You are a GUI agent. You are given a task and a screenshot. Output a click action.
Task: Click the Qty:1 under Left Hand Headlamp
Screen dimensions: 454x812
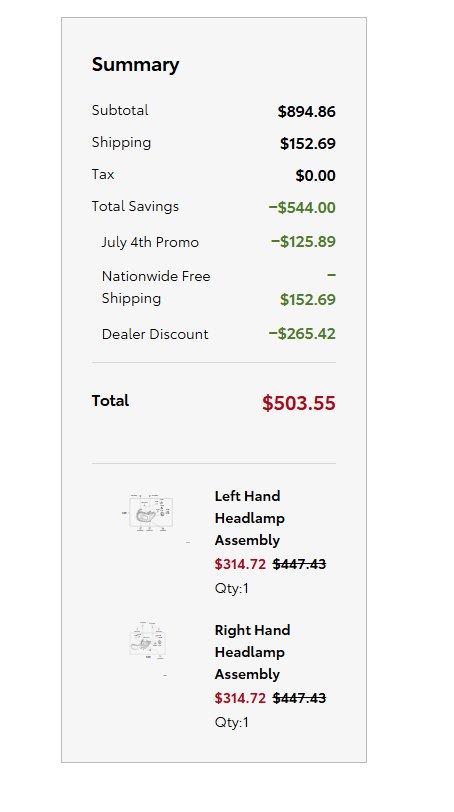[231, 588]
